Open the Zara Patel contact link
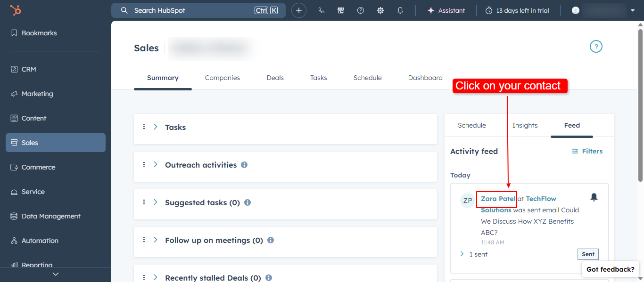 click(x=496, y=199)
